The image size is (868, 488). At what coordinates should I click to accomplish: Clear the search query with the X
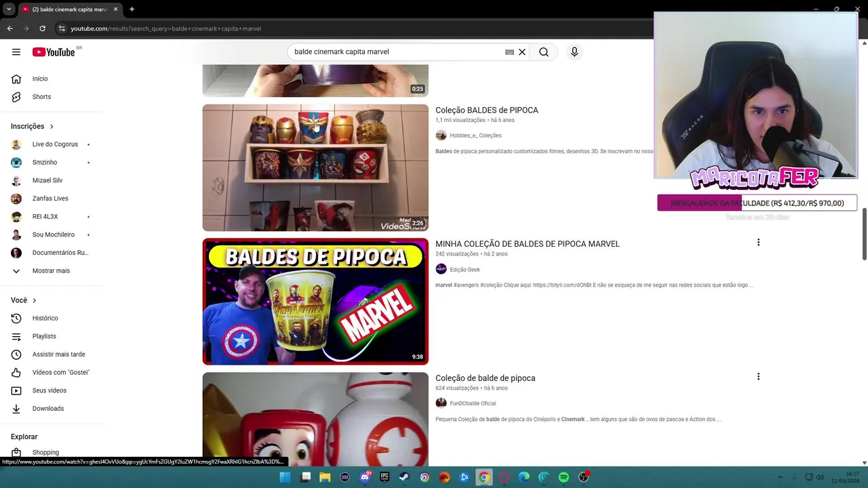[x=522, y=52]
